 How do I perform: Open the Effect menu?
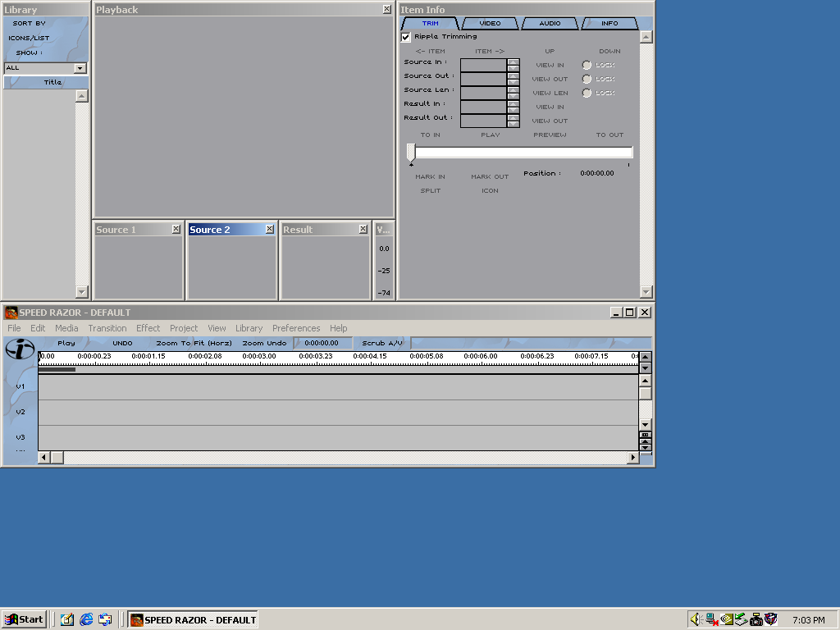tap(148, 328)
